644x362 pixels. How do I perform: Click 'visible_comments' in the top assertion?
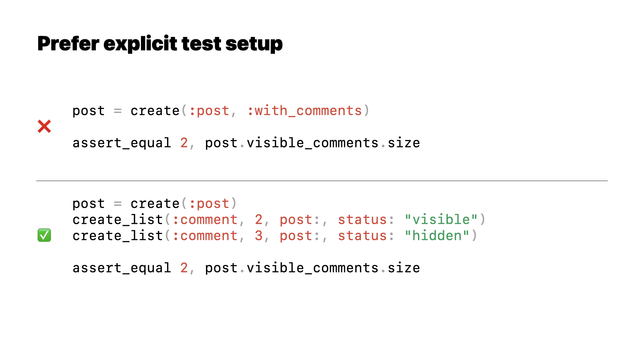(313, 143)
